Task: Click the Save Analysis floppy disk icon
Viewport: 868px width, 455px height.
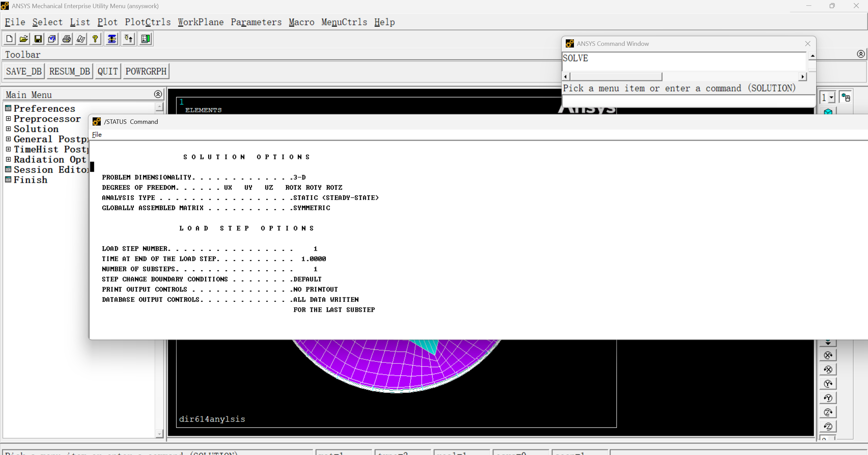Action: [x=38, y=39]
